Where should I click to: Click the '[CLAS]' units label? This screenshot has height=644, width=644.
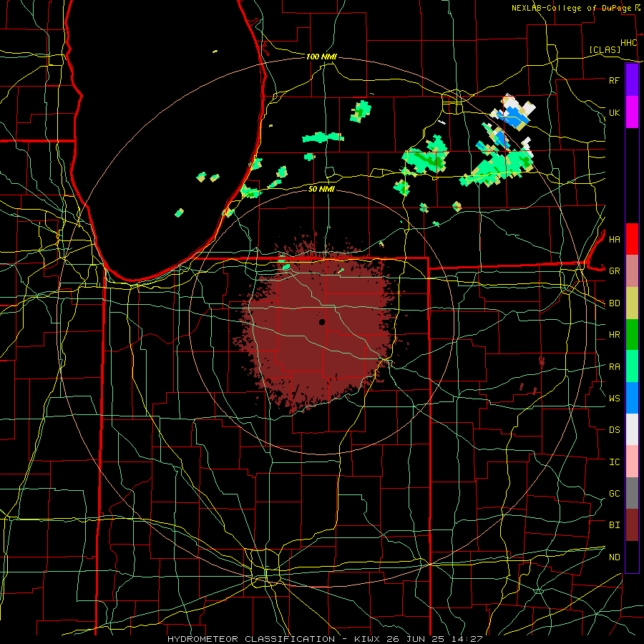click(605, 49)
